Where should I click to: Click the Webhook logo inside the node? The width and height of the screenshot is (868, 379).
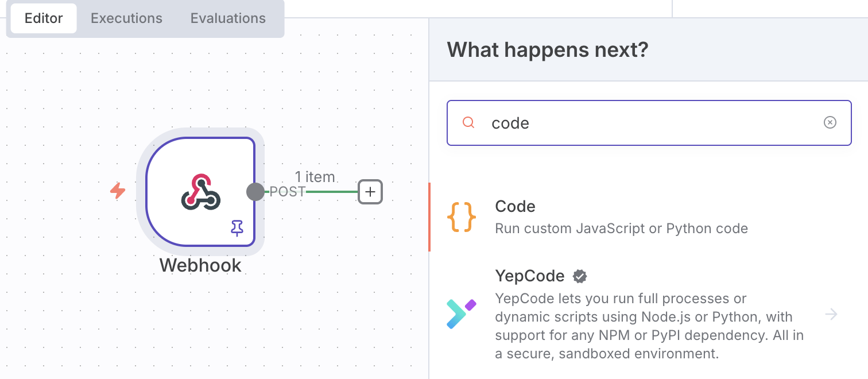(201, 192)
